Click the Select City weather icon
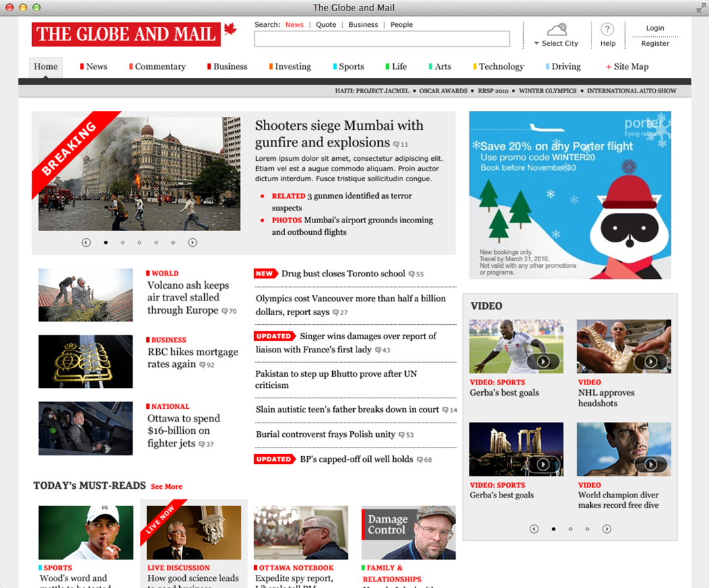This screenshot has width=709, height=588. click(557, 30)
